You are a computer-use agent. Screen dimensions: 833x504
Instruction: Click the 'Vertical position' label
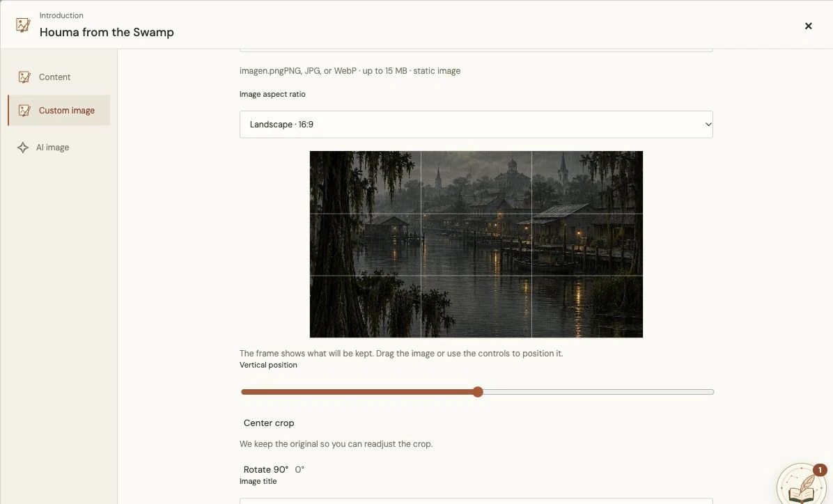click(x=268, y=365)
